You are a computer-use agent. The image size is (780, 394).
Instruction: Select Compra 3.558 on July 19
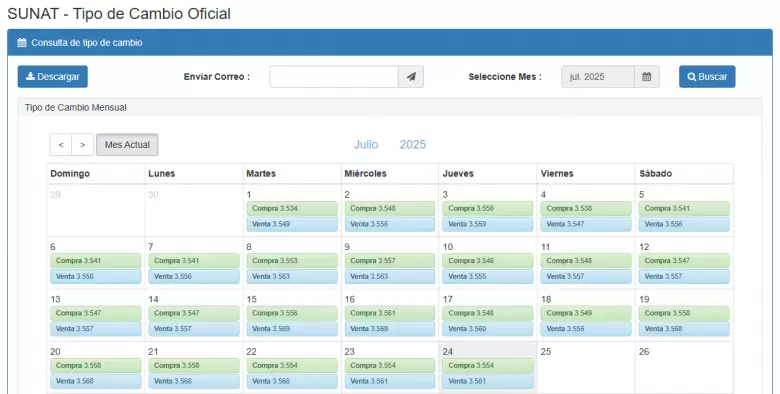tap(684, 313)
